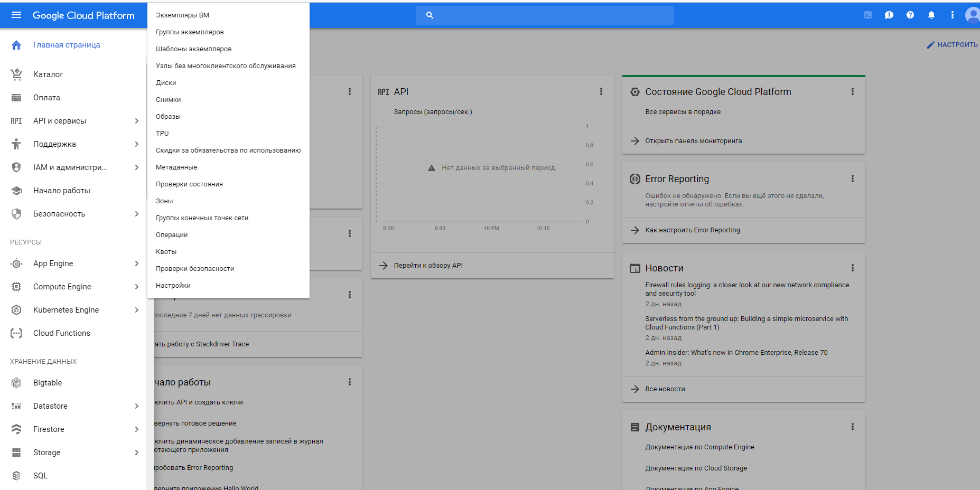Select Группы экземпляров menu item
Viewport: 980px width, 490px height.
coord(228,32)
